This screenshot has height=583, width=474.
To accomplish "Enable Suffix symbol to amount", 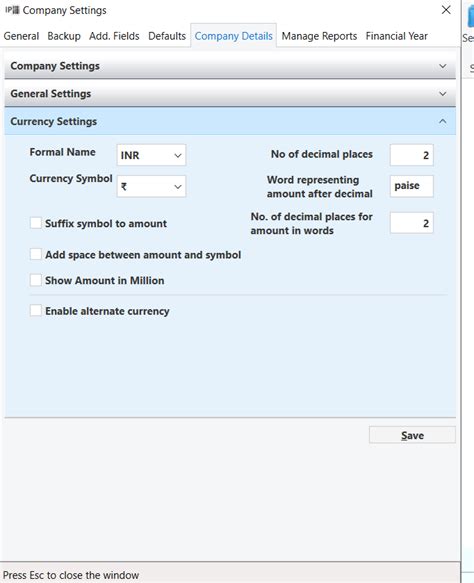I will coord(36,223).
